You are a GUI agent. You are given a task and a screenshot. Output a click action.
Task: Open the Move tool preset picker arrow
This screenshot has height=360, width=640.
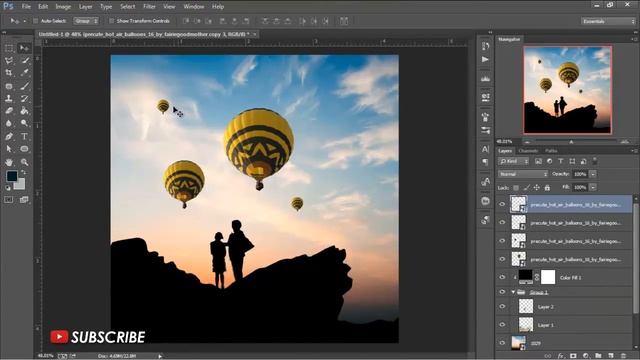[24, 21]
